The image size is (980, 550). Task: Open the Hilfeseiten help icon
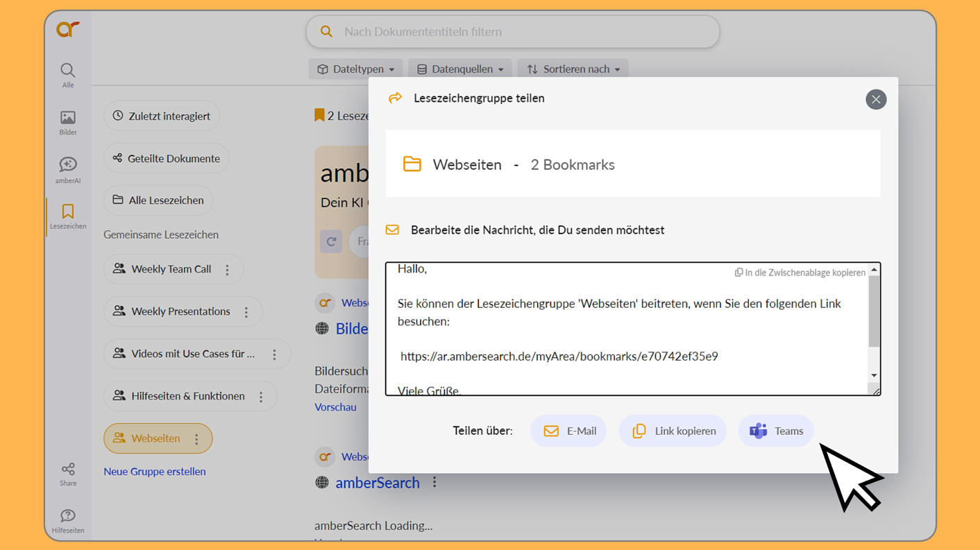pos(67,522)
